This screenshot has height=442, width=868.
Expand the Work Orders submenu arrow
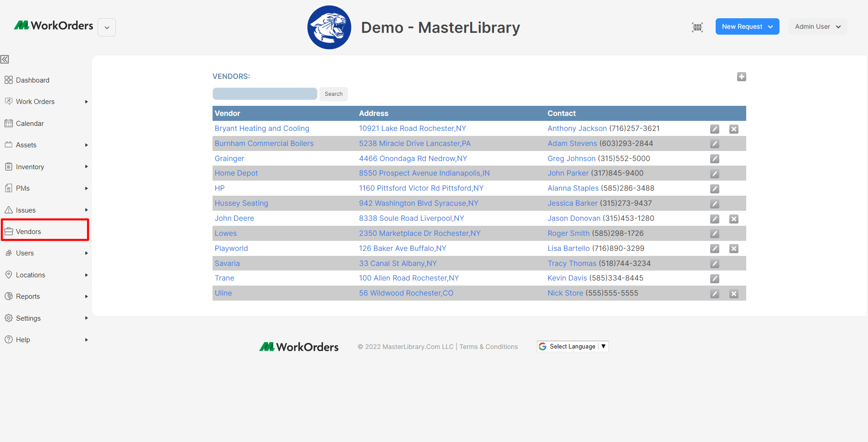coord(86,102)
